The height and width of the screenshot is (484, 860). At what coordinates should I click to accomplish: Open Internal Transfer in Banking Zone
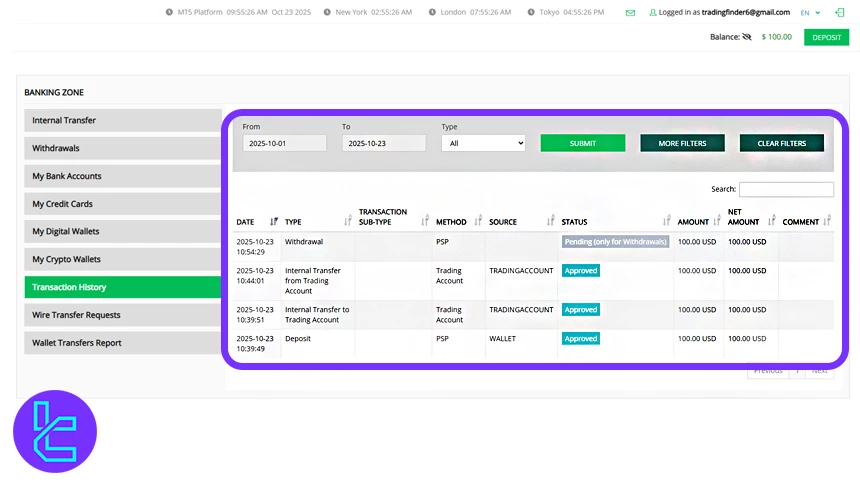click(123, 120)
